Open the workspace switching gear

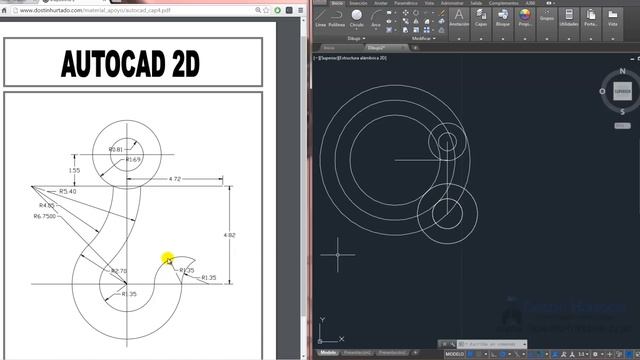tap(595, 354)
